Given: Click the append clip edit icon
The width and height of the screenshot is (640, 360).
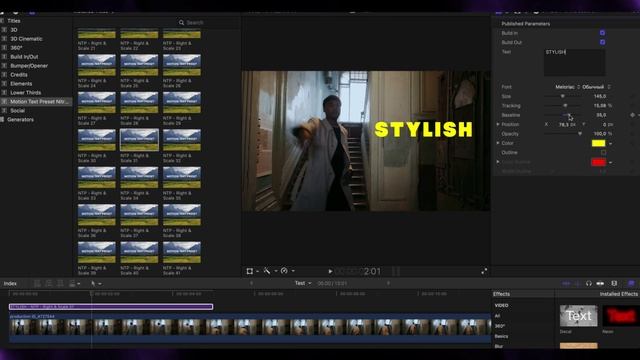Looking at the screenshot, I should 60,284.
